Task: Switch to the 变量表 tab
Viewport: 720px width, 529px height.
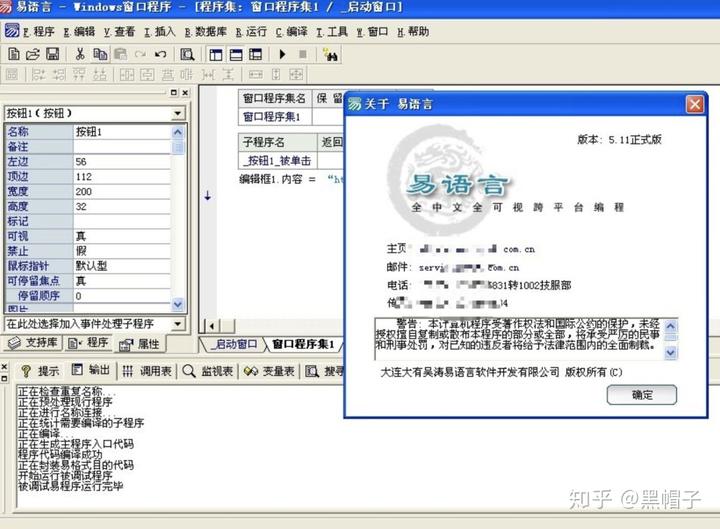Action: click(x=269, y=371)
